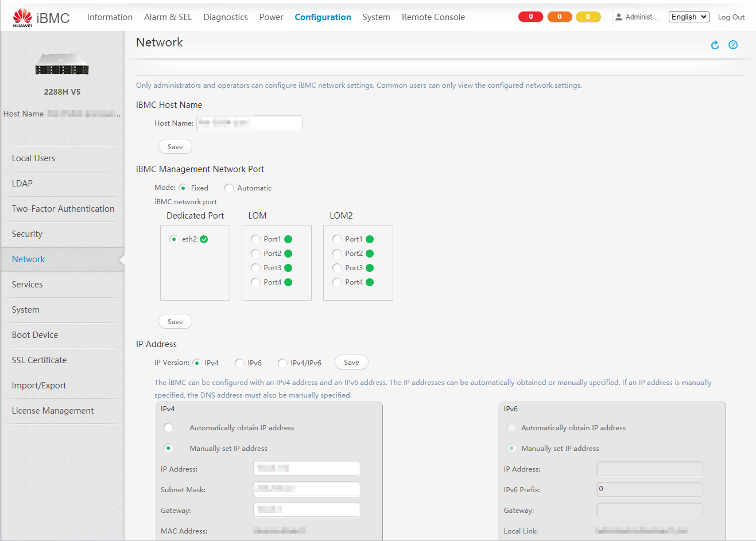The height and width of the screenshot is (541, 756).
Task: Select LOM2 Port3 radio button
Action: [x=337, y=268]
